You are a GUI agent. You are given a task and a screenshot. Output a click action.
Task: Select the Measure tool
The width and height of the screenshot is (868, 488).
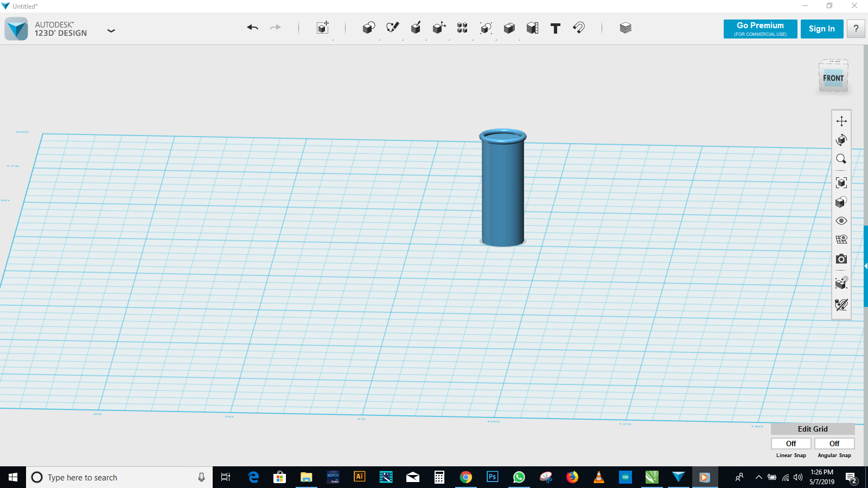532,28
